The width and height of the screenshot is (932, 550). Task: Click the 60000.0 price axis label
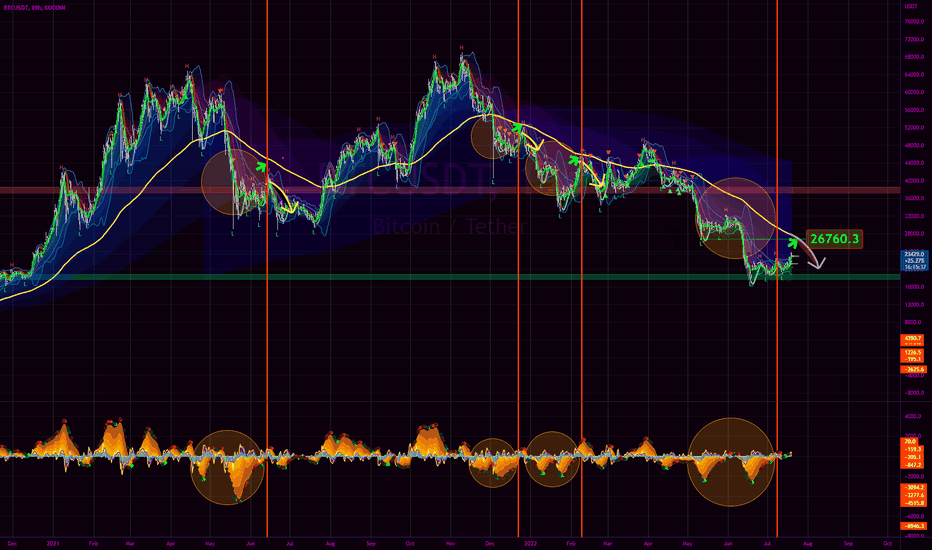(x=914, y=92)
